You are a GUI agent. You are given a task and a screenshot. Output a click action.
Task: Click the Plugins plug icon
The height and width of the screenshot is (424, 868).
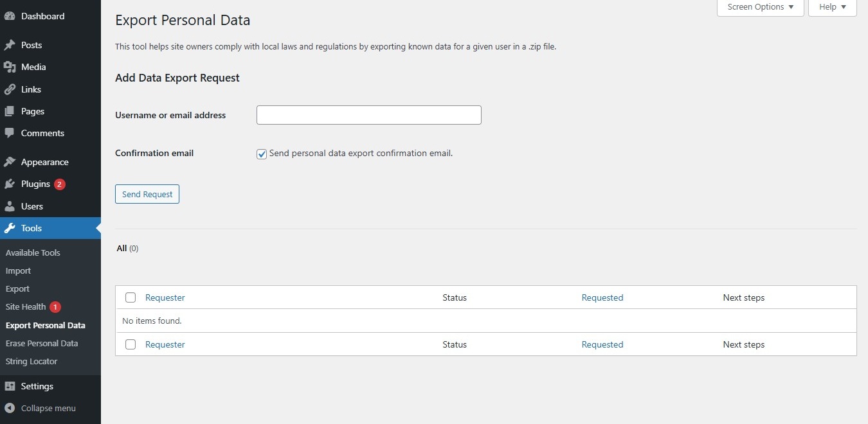pos(10,184)
